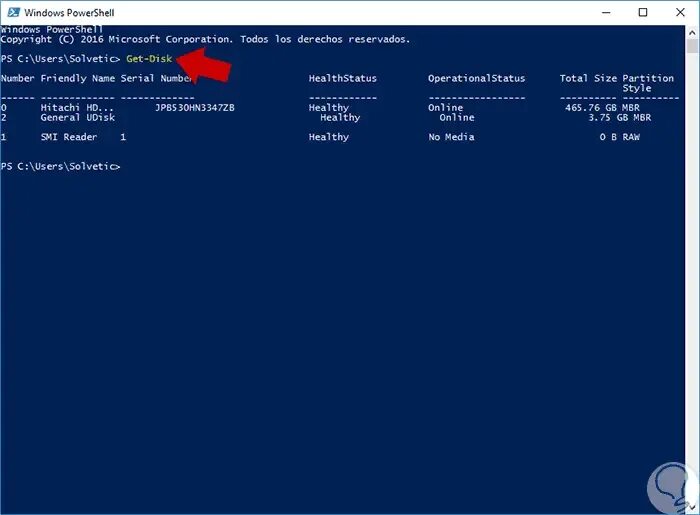700x515 pixels.
Task: Click the vertical scrollbar thumb
Action: pos(692,46)
